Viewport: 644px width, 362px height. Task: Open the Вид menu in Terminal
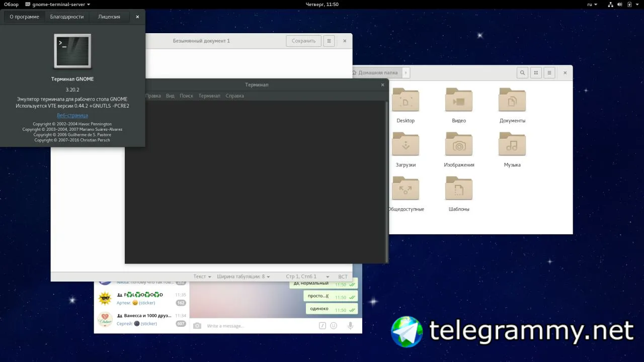point(170,96)
